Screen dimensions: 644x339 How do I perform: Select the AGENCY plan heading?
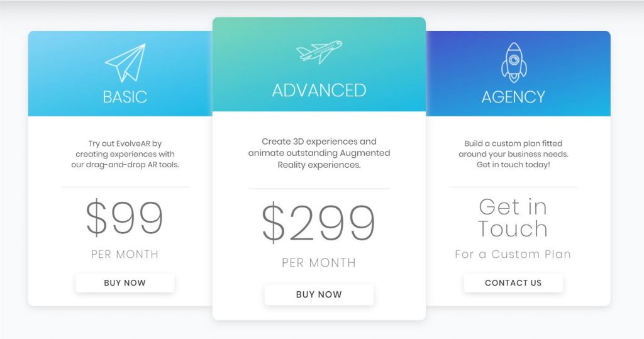[513, 97]
